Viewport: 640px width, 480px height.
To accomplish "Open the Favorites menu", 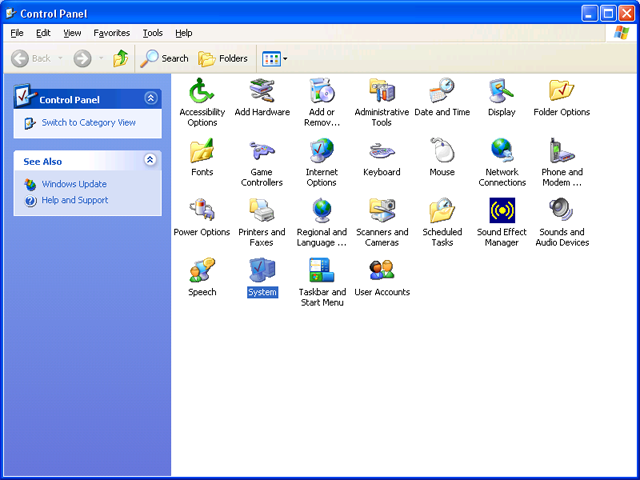I will (x=111, y=33).
